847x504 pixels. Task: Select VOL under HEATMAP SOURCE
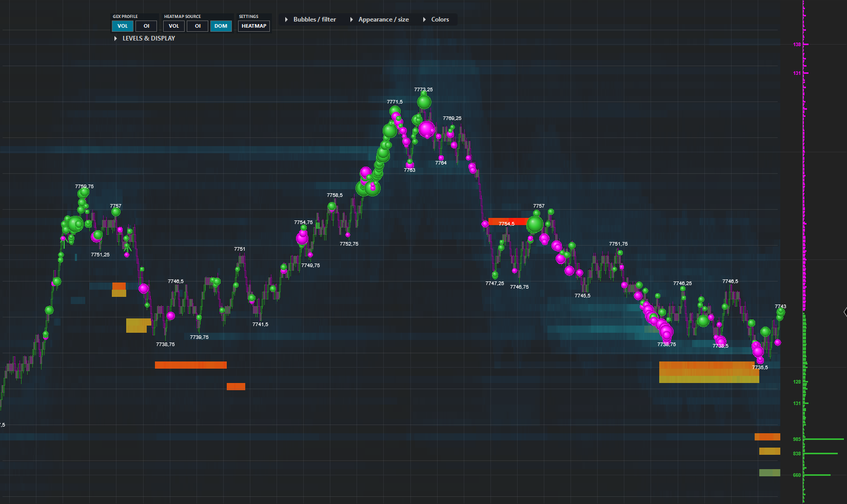174,26
